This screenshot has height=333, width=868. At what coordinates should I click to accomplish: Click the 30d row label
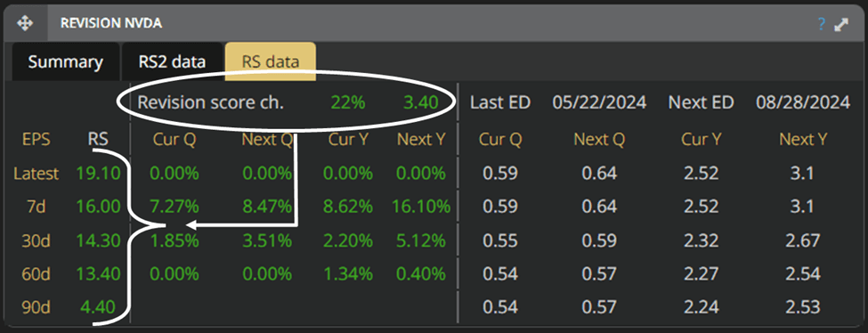click(x=37, y=241)
